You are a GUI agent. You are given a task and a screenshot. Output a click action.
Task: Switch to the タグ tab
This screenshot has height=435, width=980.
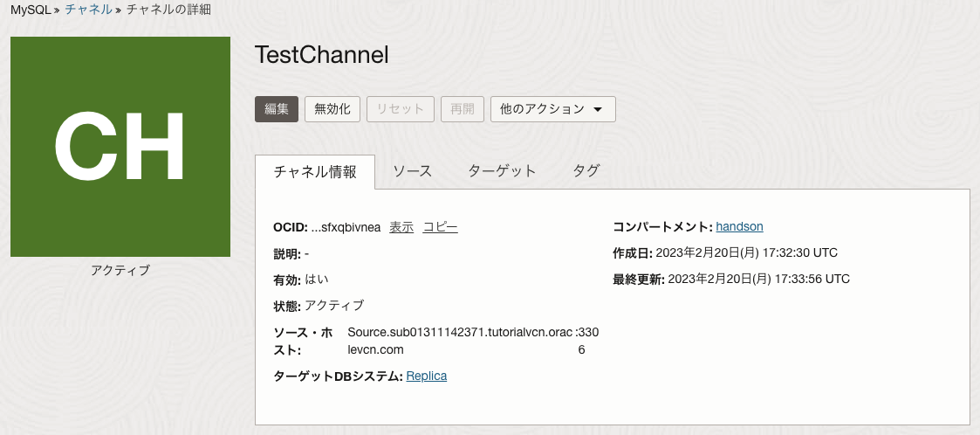(x=586, y=171)
